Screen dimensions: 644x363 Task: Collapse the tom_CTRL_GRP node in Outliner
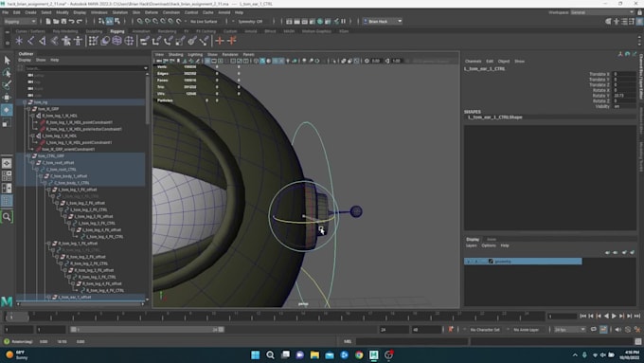point(28,156)
